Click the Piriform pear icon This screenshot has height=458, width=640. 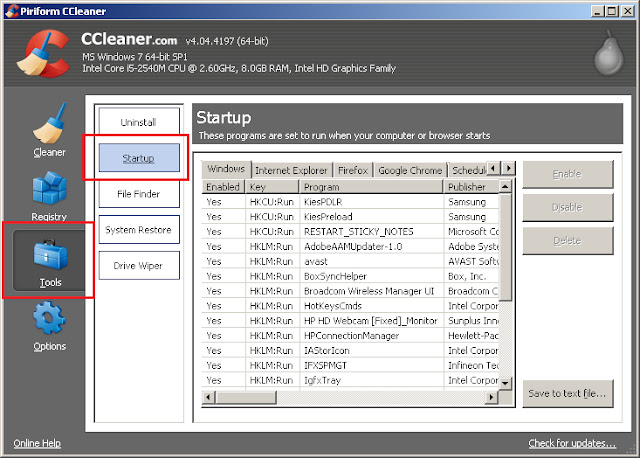(x=609, y=53)
